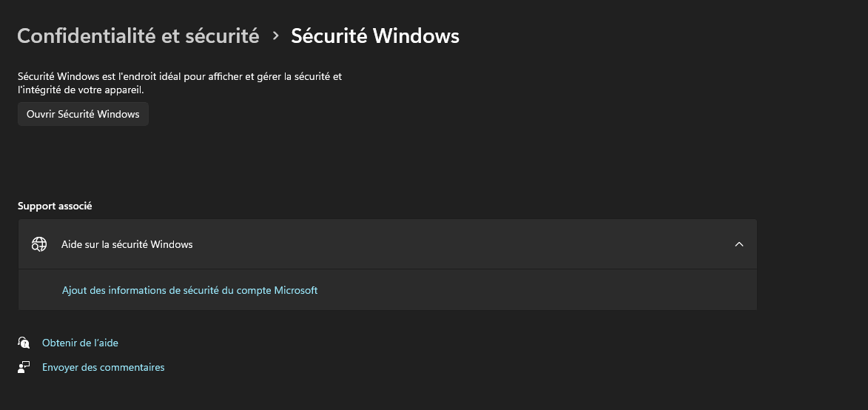The width and height of the screenshot is (868, 410).
Task: Open the Obtenir de l'aide link
Action: [x=80, y=343]
